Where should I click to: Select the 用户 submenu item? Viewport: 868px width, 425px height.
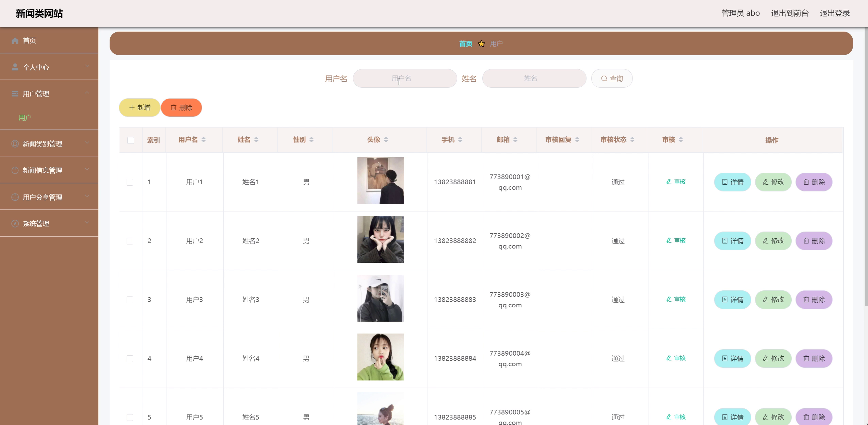pos(49,118)
